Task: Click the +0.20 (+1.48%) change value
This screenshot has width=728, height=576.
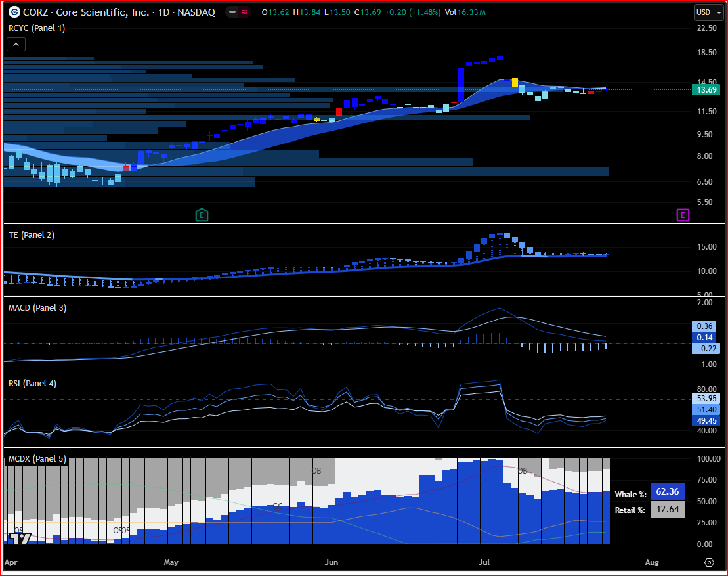Action: coord(413,12)
